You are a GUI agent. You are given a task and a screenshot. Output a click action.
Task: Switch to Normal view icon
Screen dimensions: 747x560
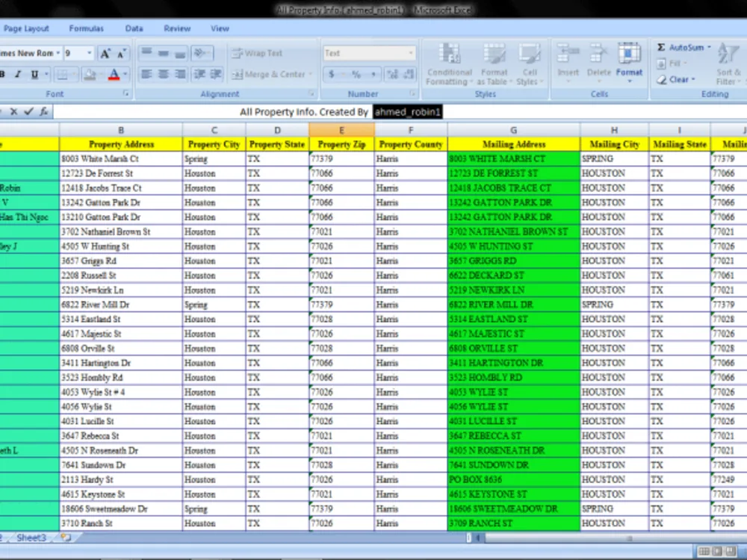(x=704, y=552)
